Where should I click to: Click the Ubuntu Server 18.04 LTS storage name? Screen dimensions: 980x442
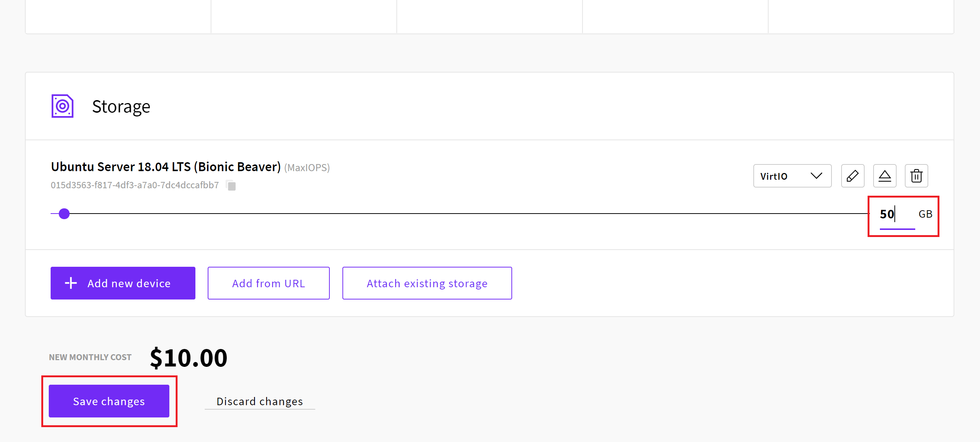coord(166,167)
